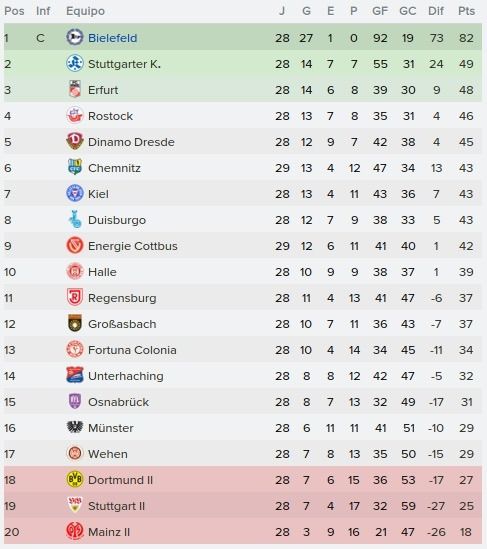
Task: Select the Stuttgart II relegation row
Action: tap(243, 506)
